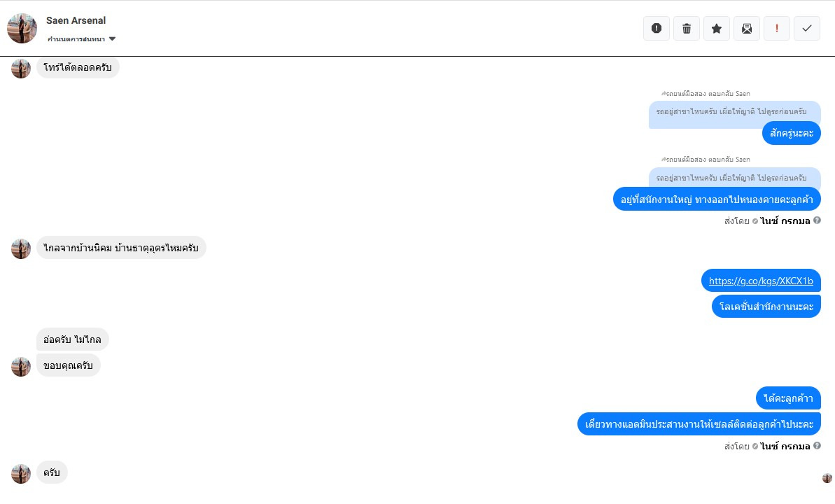The width and height of the screenshot is (835, 504).
Task: Click the ขอบคุณครับ message bubble
Action: pos(69,365)
